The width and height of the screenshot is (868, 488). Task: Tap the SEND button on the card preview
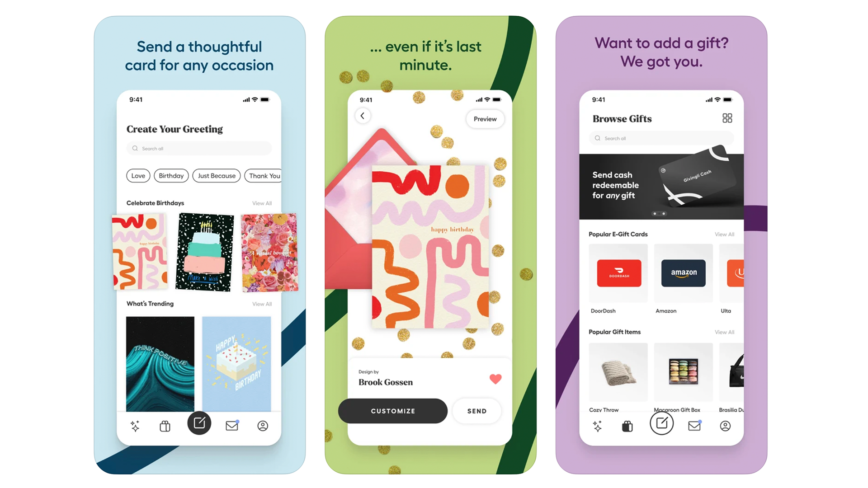(x=477, y=411)
